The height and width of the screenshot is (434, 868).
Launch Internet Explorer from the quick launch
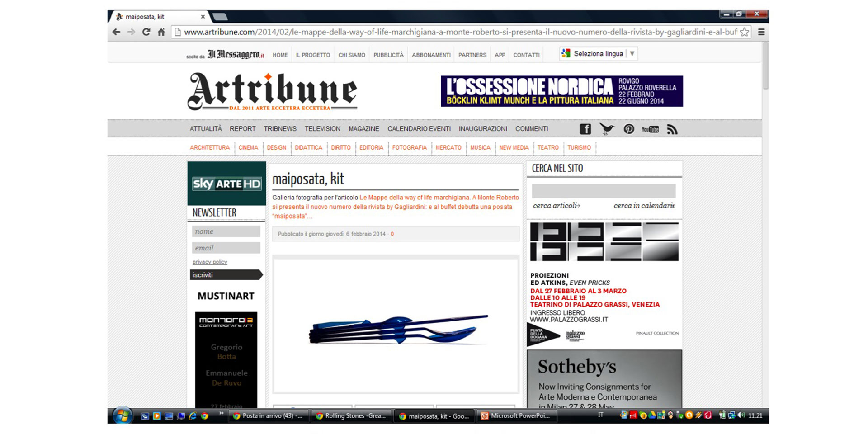click(193, 416)
